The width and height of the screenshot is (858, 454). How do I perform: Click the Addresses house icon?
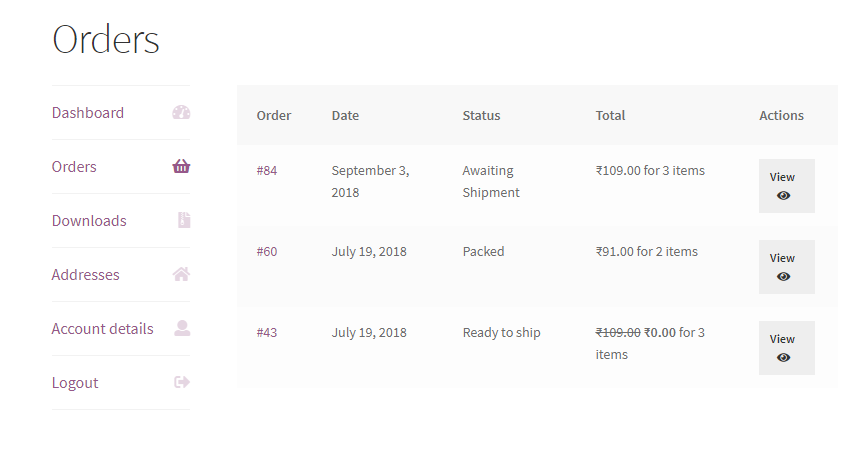181,275
